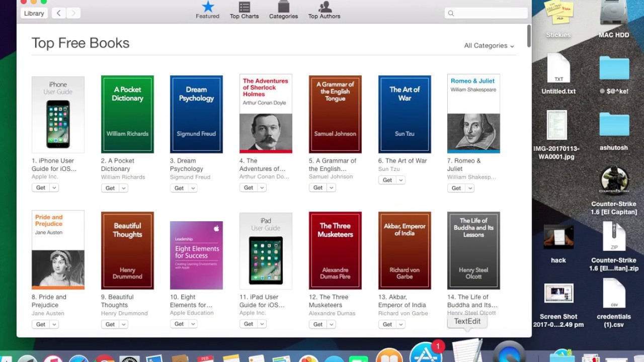This screenshot has width=644, height=362.
Task: Open the Categories tab
Action: [283, 10]
